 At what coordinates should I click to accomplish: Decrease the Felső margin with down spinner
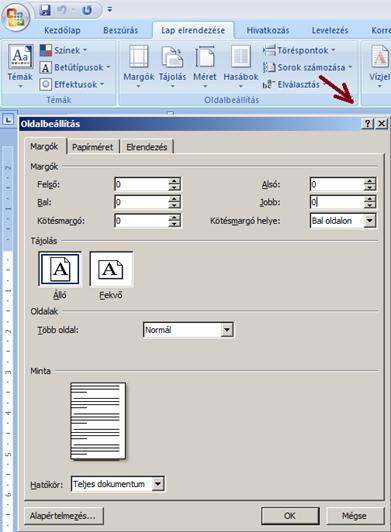tap(174, 188)
